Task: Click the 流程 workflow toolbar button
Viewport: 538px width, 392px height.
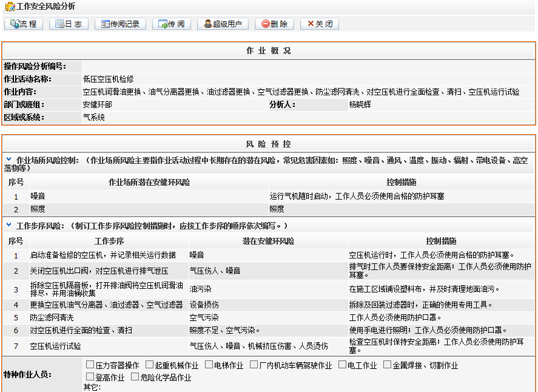Action: (x=23, y=24)
